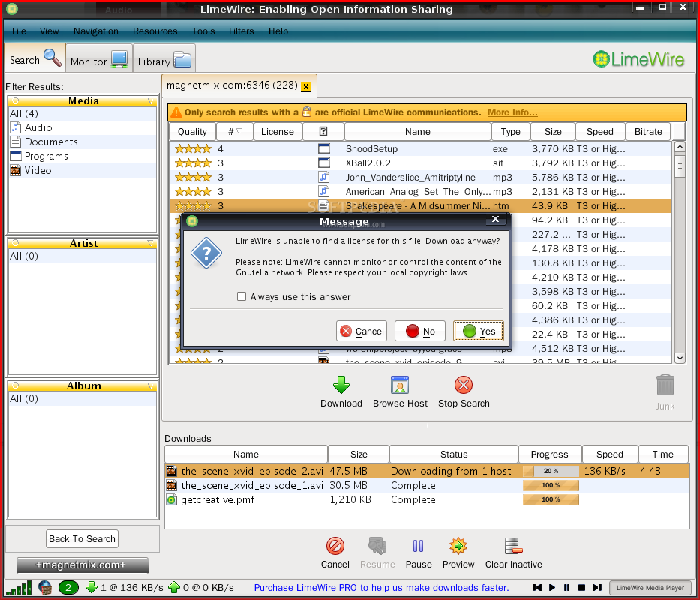The height and width of the screenshot is (600, 700).
Task: Filter results by Documents media
Action: [x=82, y=142]
